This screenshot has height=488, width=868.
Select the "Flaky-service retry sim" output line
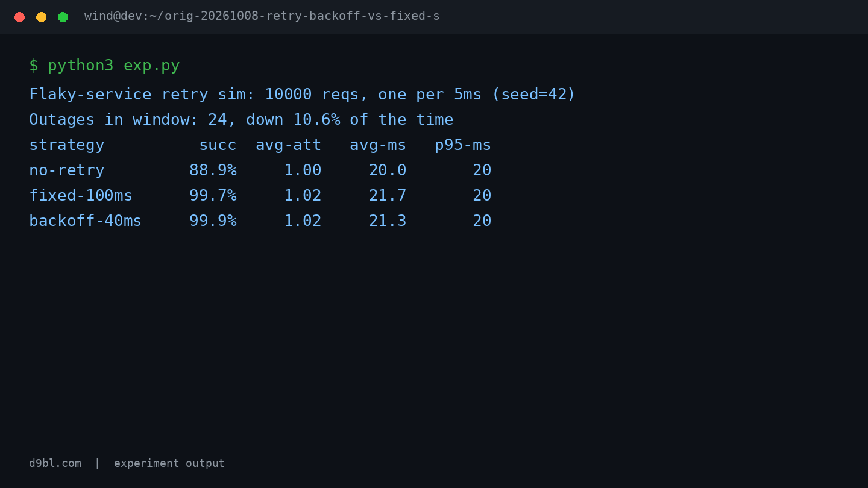pyautogui.click(x=302, y=95)
